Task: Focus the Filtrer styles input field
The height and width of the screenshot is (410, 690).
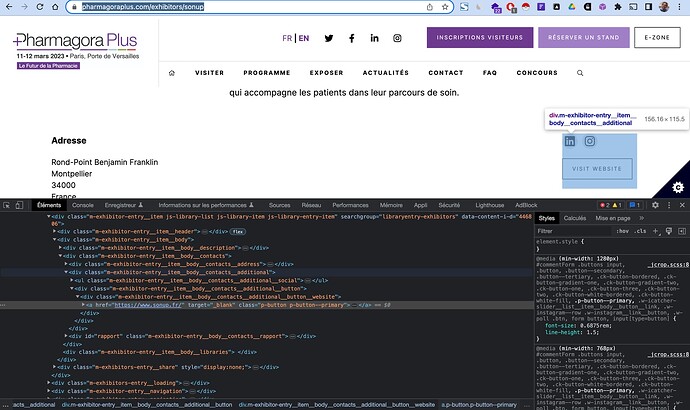Action: 574,231
